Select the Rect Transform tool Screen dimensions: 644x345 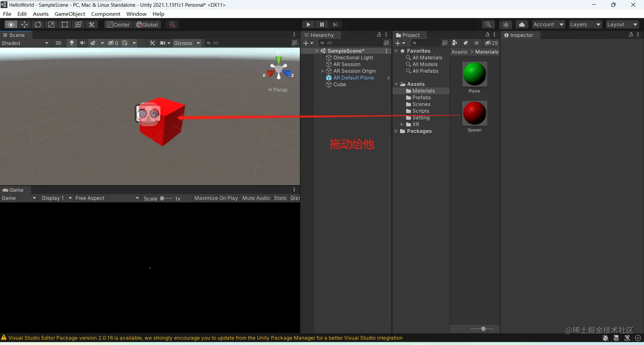tap(64, 25)
